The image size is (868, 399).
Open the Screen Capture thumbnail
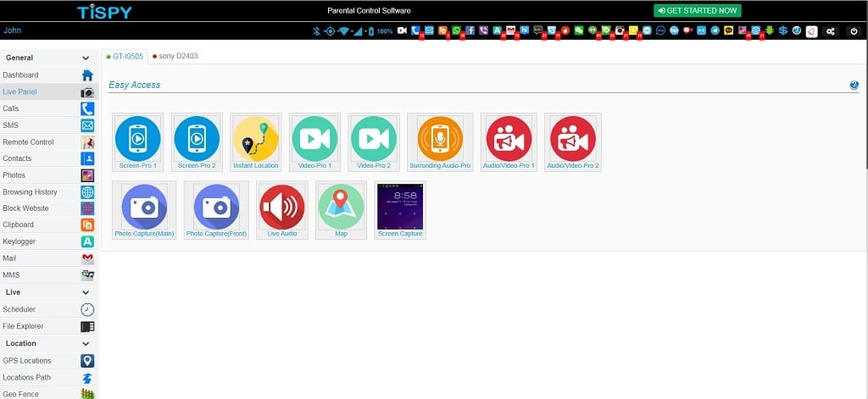click(400, 210)
